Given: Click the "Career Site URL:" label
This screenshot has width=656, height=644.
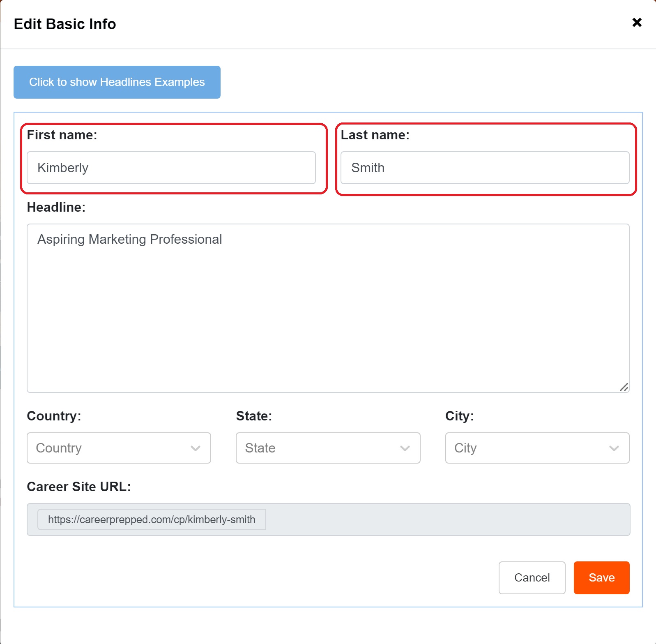Looking at the screenshot, I should pyautogui.click(x=79, y=487).
